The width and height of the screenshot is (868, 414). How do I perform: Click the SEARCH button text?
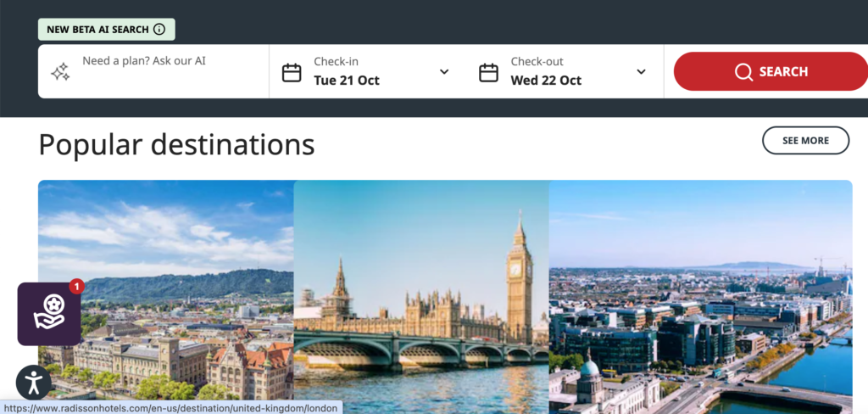783,72
